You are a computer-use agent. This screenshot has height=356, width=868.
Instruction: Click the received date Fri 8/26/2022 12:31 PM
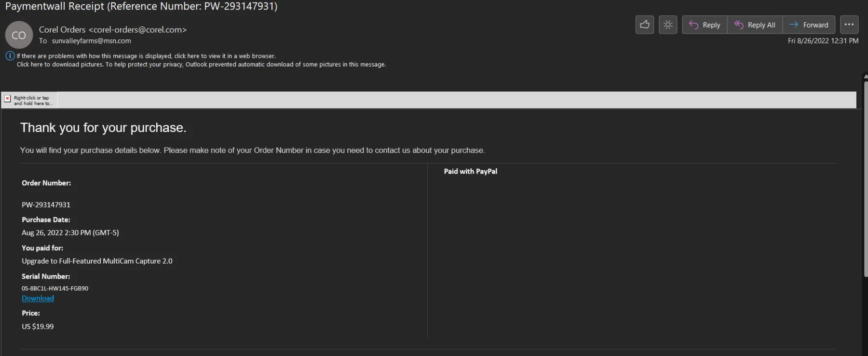[x=823, y=41]
